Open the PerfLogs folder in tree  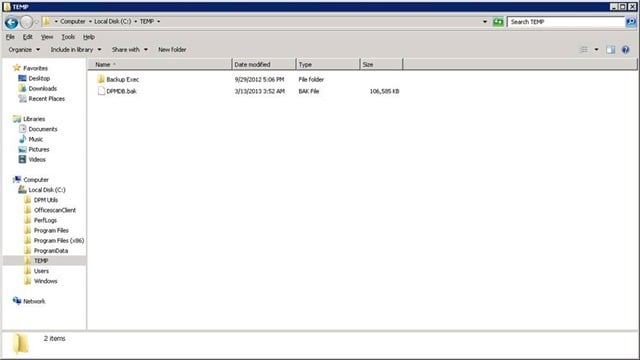coord(45,220)
